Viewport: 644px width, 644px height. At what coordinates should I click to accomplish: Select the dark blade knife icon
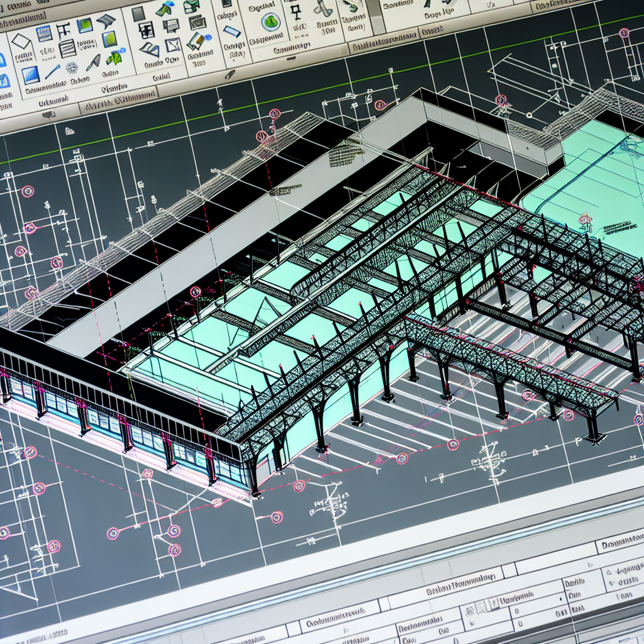click(x=94, y=62)
